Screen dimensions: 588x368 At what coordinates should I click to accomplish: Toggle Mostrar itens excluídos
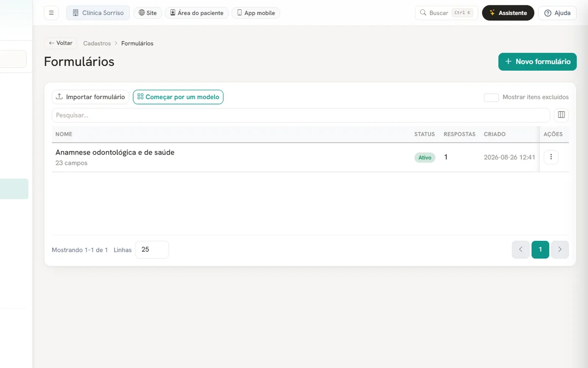click(491, 97)
